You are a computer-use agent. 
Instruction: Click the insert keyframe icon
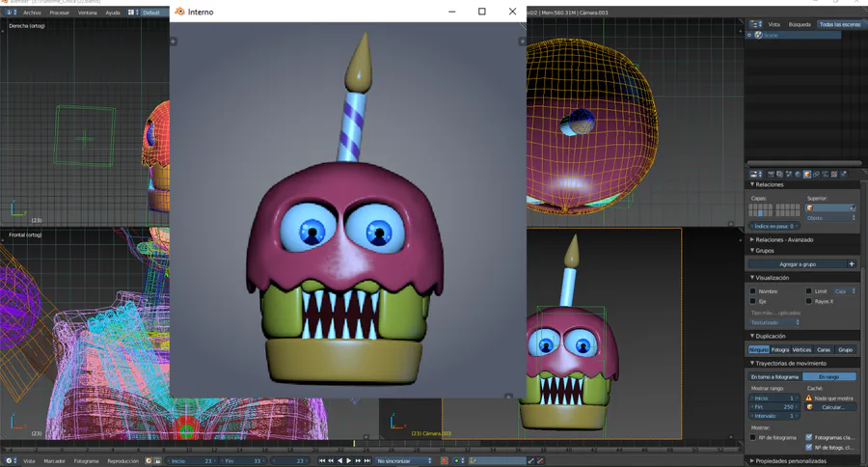click(x=530, y=461)
